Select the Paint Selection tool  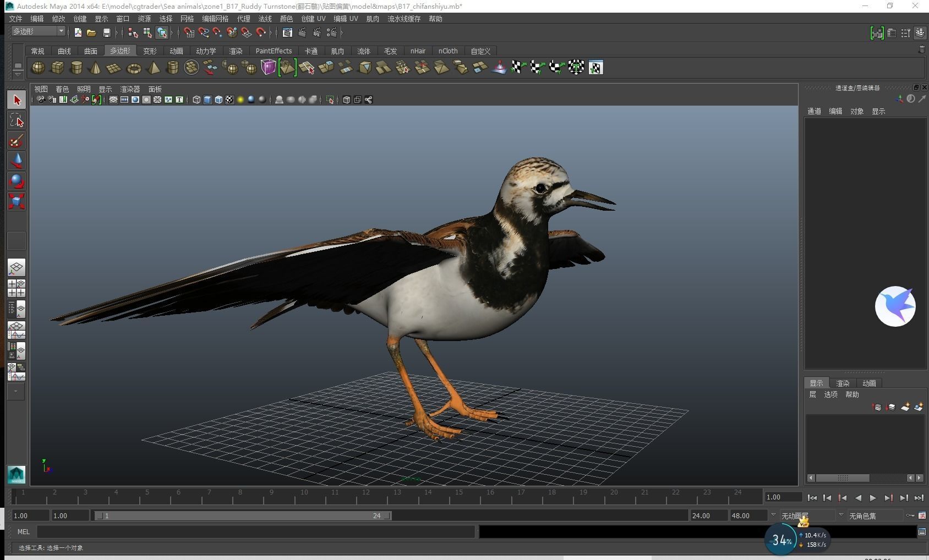[x=17, y=141]
